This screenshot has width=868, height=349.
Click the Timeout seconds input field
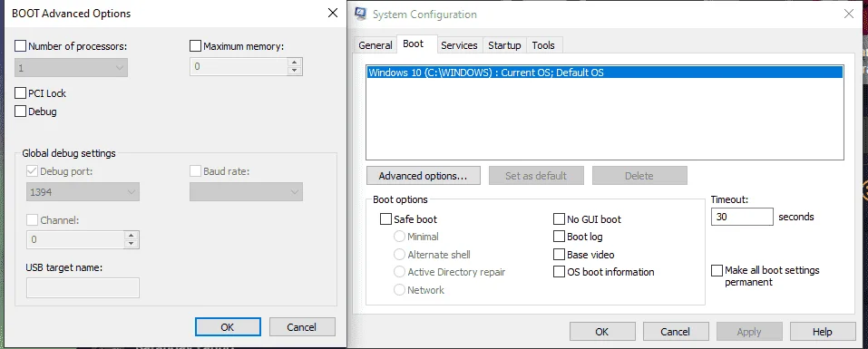click(x=742, y=217)
